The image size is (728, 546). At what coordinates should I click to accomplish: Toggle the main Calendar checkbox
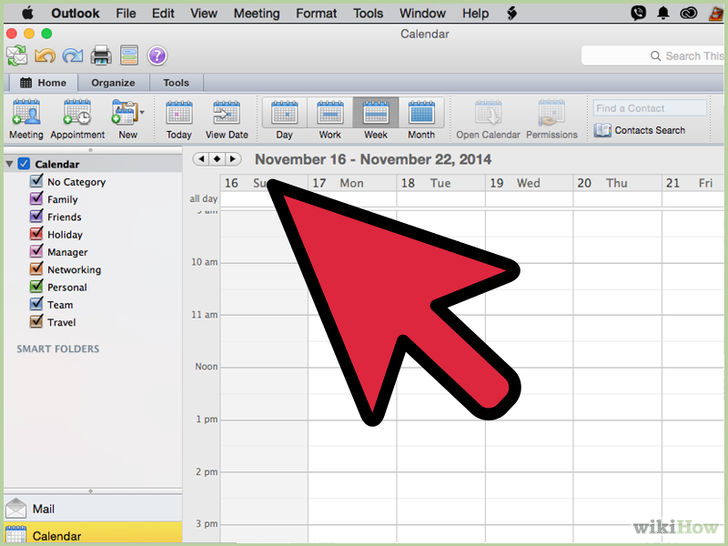click(x=24, y=163)
